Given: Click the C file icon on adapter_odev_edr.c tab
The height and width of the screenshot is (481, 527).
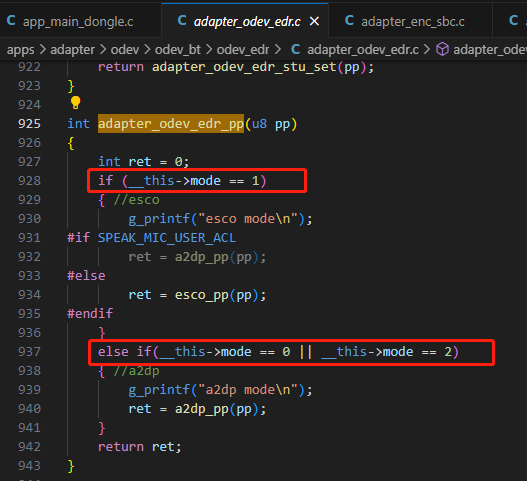Looking at the screenshot, I should [182, 21].
